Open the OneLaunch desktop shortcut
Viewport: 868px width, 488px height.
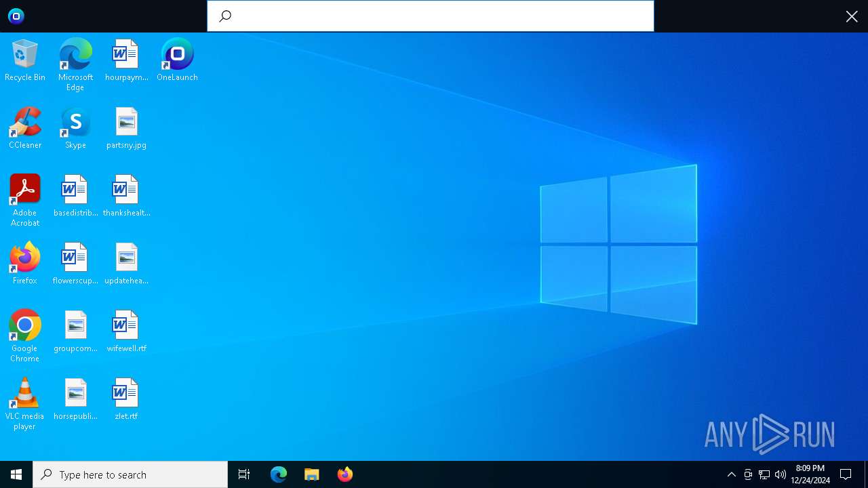tap(177, 60)
